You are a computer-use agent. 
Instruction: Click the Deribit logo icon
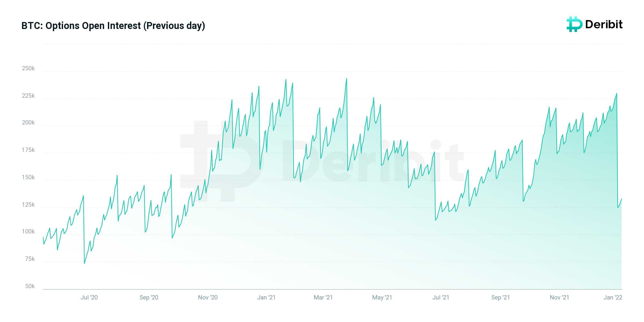pyautogui.click(x=575, y=24)
